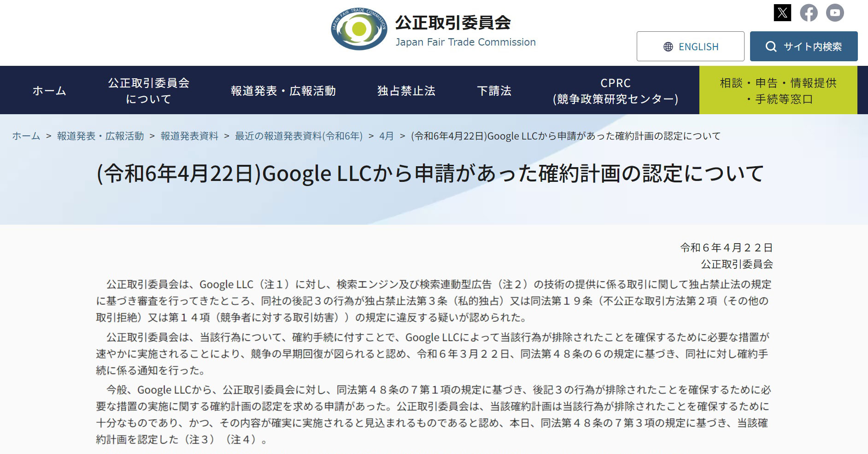Click the magnifier icon in site search
Screen dimensions: 868x454
(771, 47)
